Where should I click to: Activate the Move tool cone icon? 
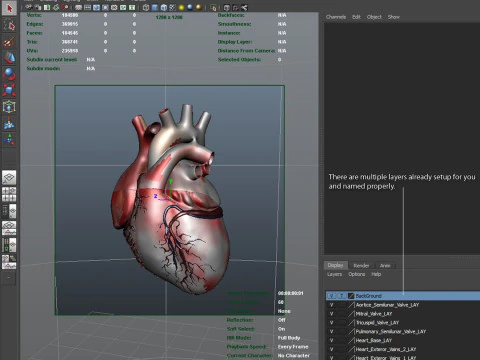tap(9, 58)
